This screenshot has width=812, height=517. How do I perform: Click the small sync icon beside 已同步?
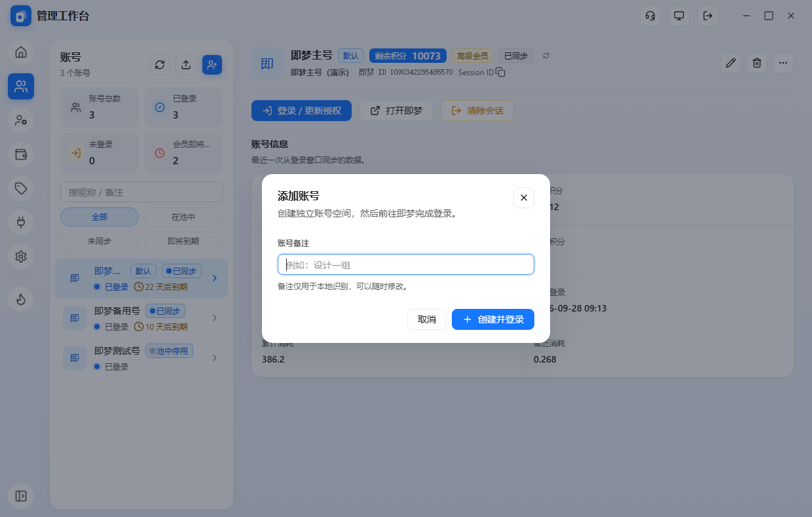click(546, 56)
